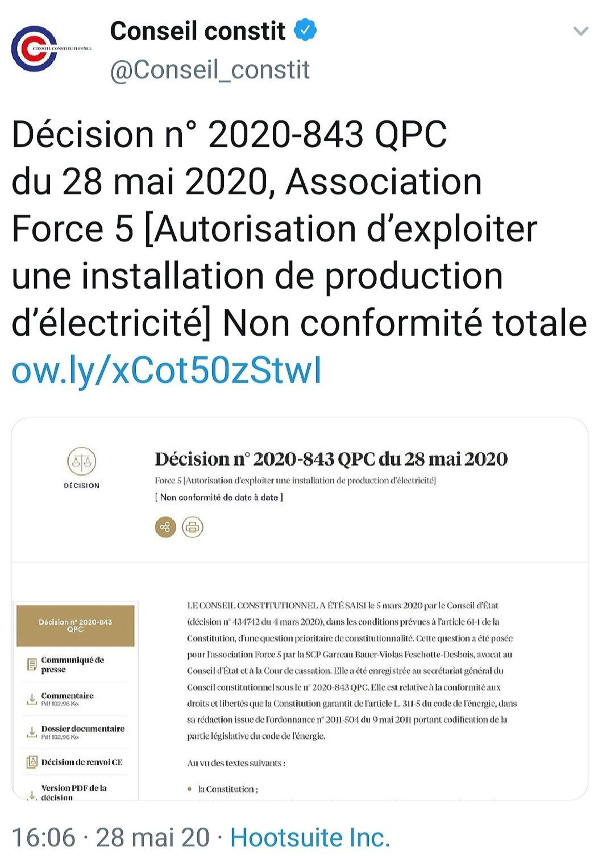Viewport: 598px width, 868px height.
Task: Open the decision preview card headline
Action: (331, 459)
